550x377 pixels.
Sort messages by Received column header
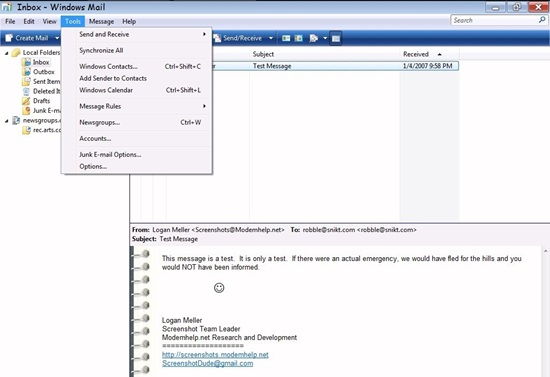(x=416, y=54)
